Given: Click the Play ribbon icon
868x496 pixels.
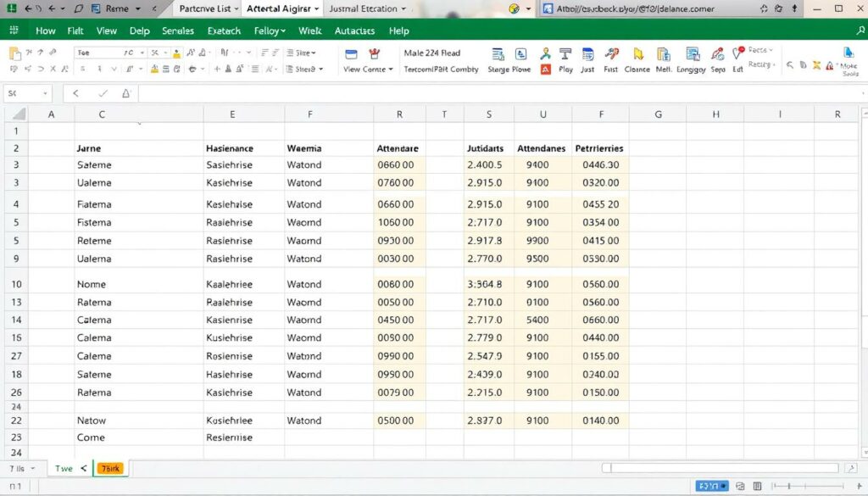Looking at the screenshot, I should 565,53.
